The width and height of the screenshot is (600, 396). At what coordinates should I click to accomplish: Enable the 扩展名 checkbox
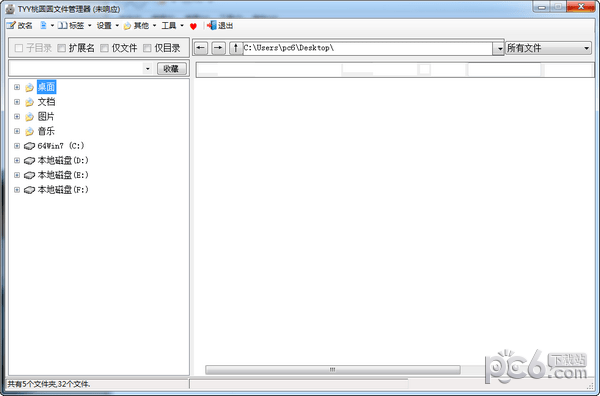tap(61, 48)
